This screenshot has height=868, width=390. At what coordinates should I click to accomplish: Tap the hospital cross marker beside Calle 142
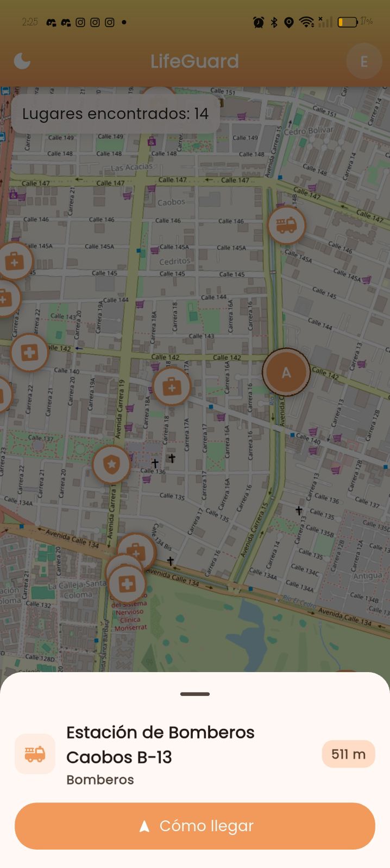(x=29, y=353)
